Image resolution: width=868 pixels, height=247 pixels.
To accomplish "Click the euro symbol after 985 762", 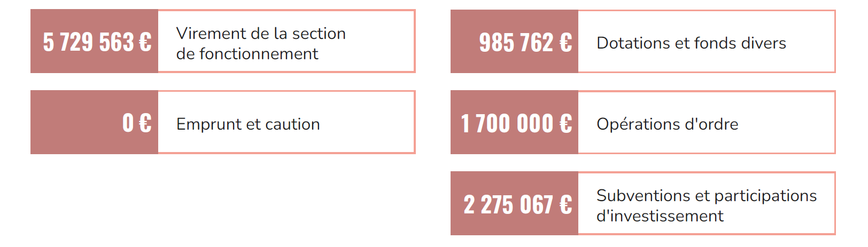I will 565,43.
